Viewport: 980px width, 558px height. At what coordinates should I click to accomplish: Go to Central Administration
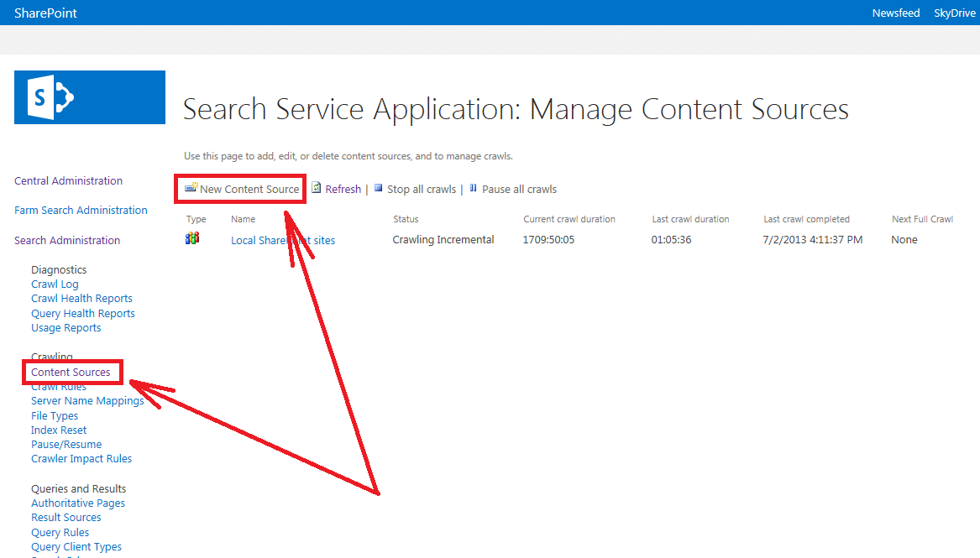(68, 181)
